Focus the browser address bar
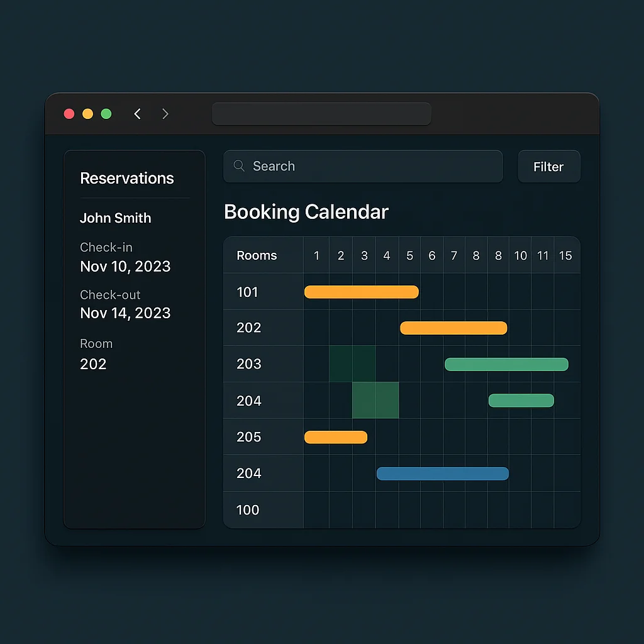The height and width of the screenshot is (644, 644). (x=321, y=114)
